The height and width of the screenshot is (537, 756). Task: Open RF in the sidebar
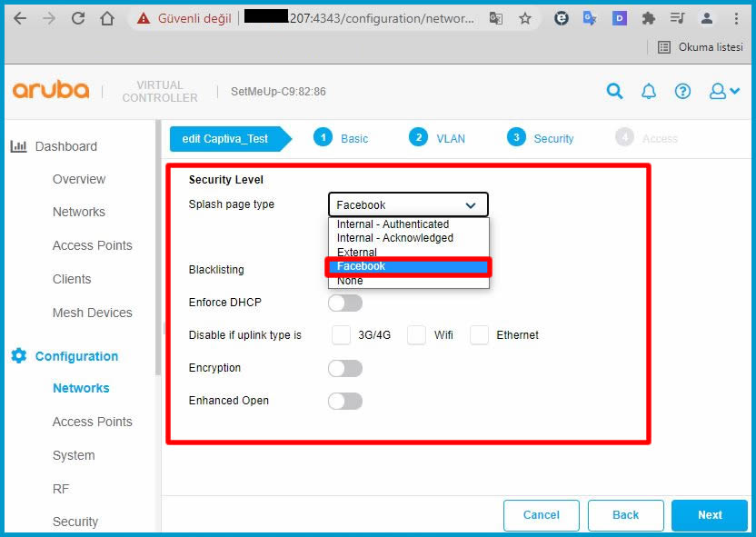[x=61, y=489]
